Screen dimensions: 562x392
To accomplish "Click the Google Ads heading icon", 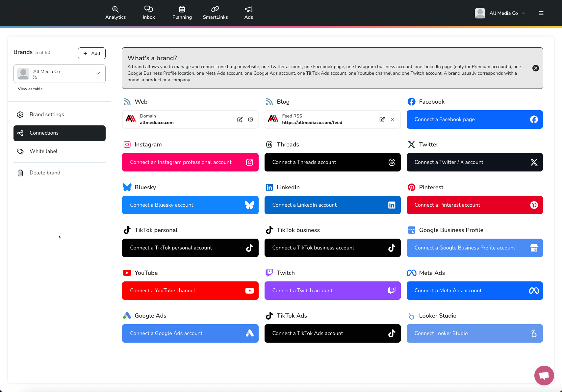I will coord(127,316).
